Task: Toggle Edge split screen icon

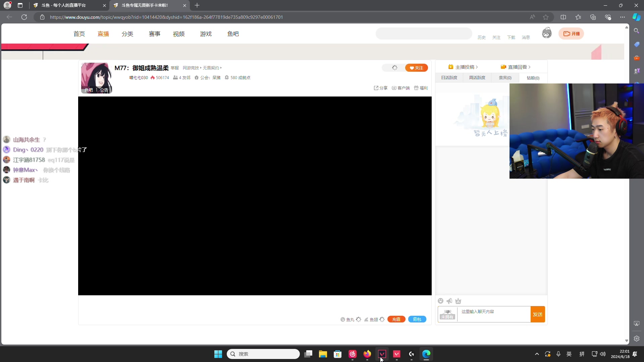Action: pyautogui.click(x=563, y=17)
